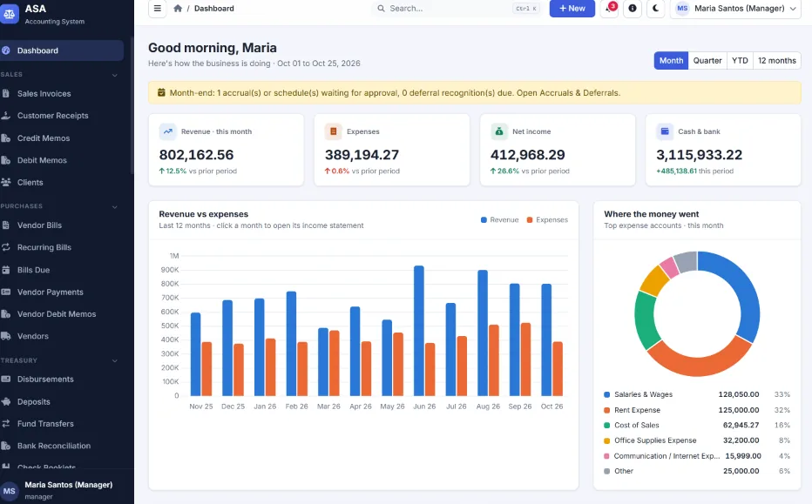Image resolution: width=812 pixels, height=504 pixels.
Task: Select the YTD period tab
Action: coord(740,61)
